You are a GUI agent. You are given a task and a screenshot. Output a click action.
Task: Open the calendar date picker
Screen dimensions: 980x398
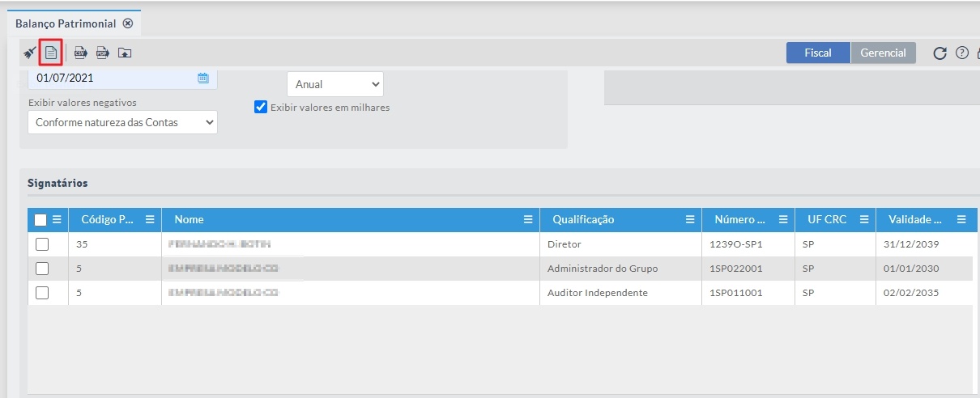pos(203,78)
